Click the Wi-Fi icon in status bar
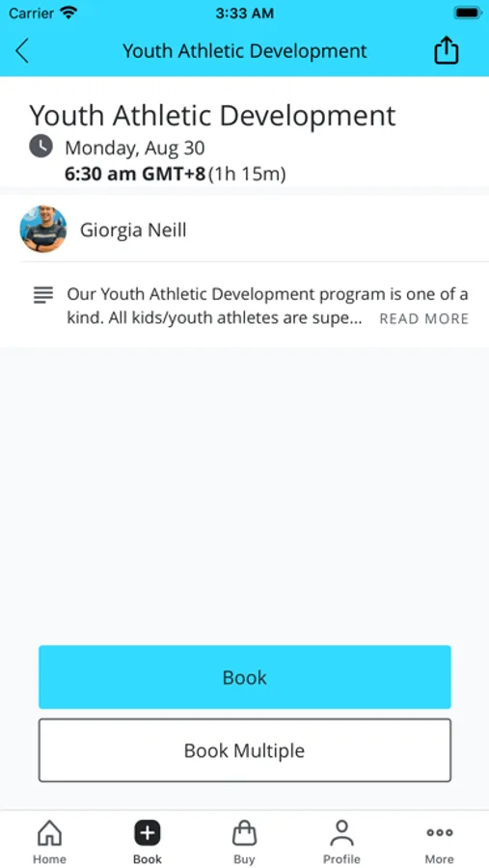489x868 pixels. [68, 13]
